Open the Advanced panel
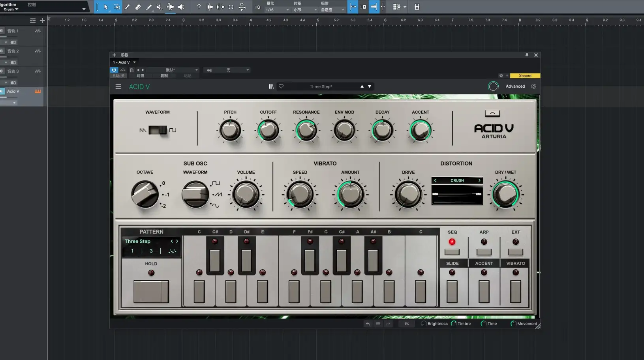644x360 pixels. 515,86
